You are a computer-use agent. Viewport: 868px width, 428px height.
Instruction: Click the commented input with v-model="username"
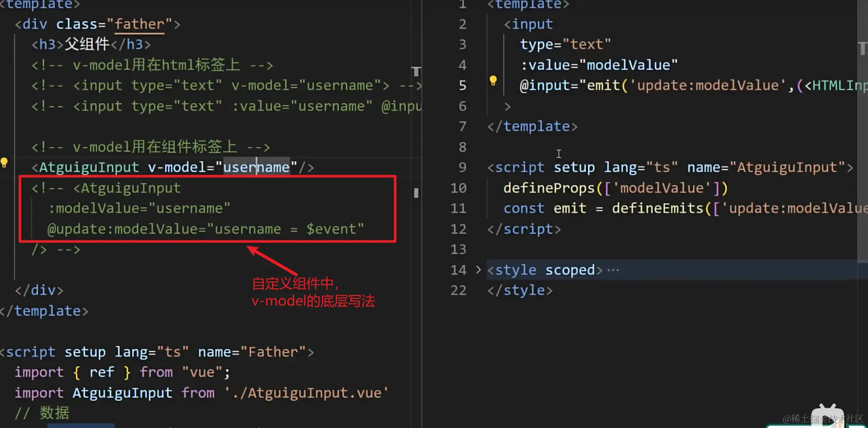pyautogui.click(x=226, y=85)
